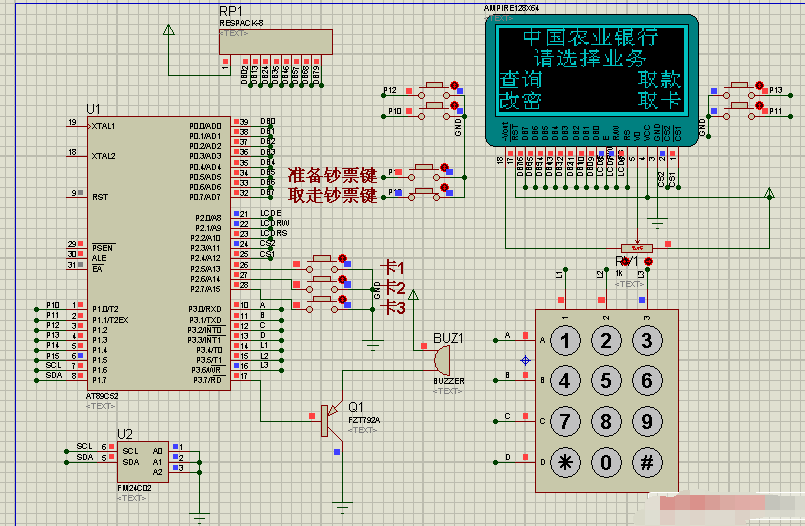Click the 卡2 push button switch
This screenshot has height=526, width=805.
point(322,284)
